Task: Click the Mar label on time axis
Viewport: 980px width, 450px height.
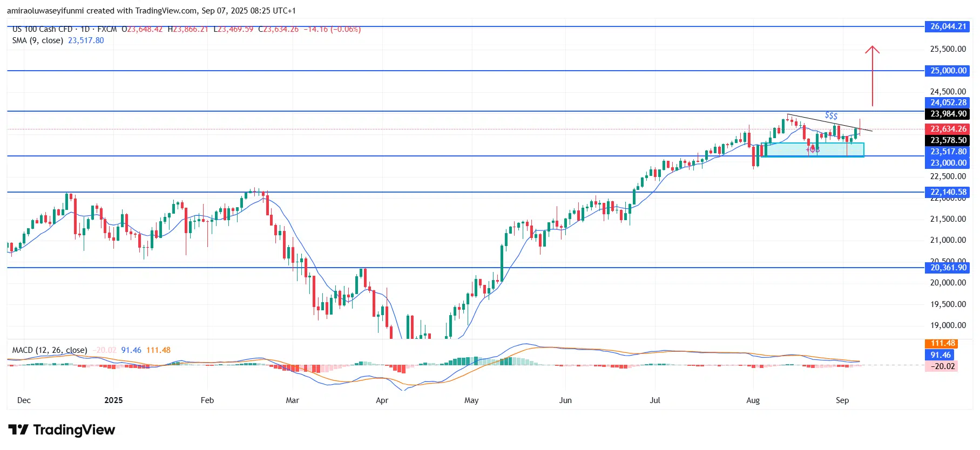Action: pos(292,400)
